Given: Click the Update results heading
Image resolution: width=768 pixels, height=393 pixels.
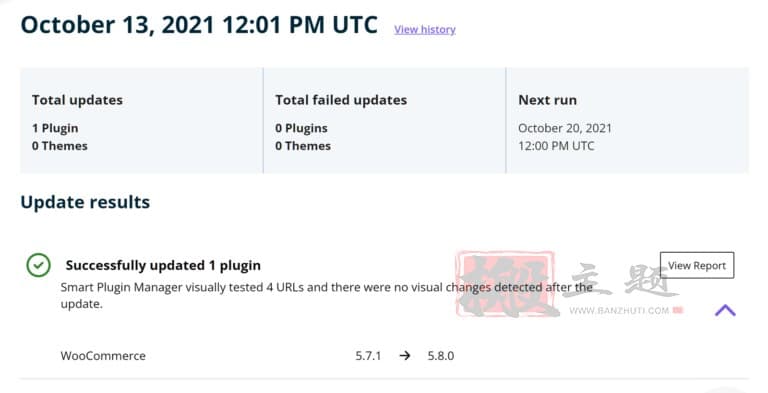Looking at the screenshot, I should [85, 202].
